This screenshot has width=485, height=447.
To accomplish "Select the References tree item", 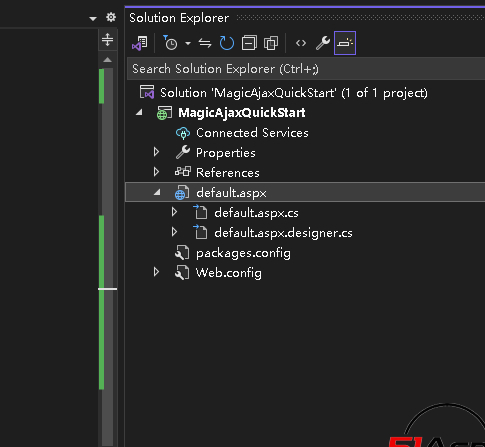I will coord(228,173).
